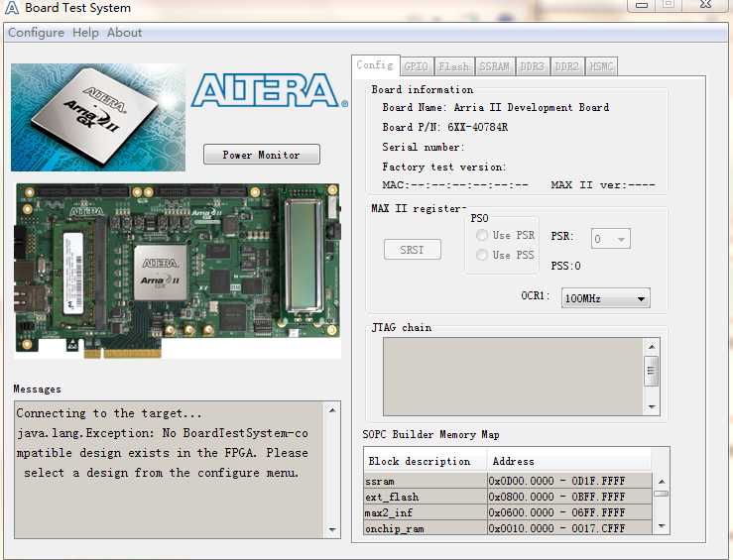
Task: Click the JTAG chain scroll down arrow
Action: coord(652,406)
